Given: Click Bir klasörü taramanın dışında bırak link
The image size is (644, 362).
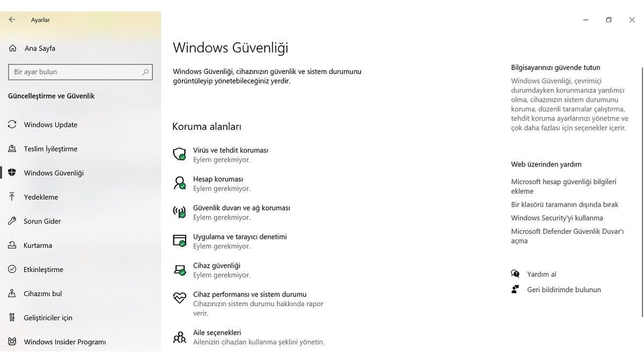Looking at the screenshot, I should (565, 204).
